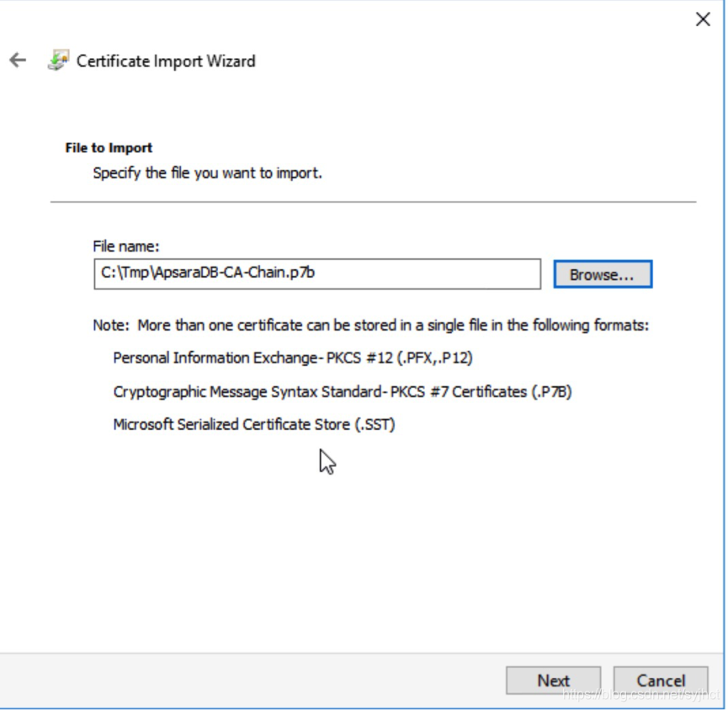The width and height of the screenshot is (728, 710).
Task: Click the Cancel button
Action: (x=661, y=680)
